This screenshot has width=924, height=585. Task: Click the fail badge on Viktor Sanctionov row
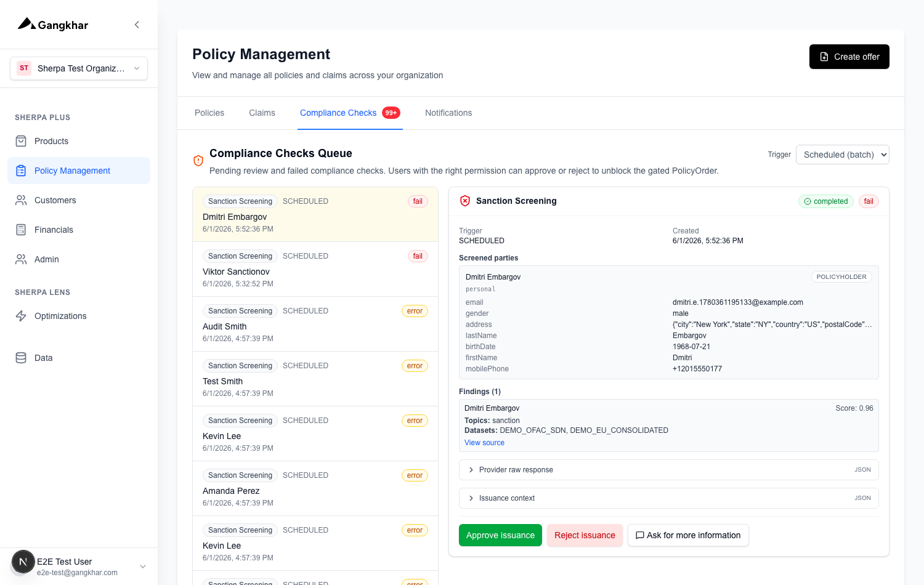point(418,256)
